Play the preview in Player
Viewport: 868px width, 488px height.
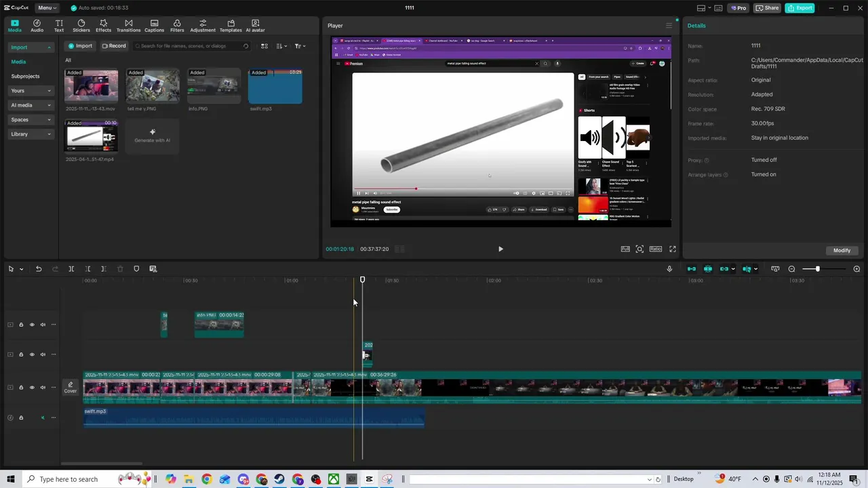[x=500, y=249]
